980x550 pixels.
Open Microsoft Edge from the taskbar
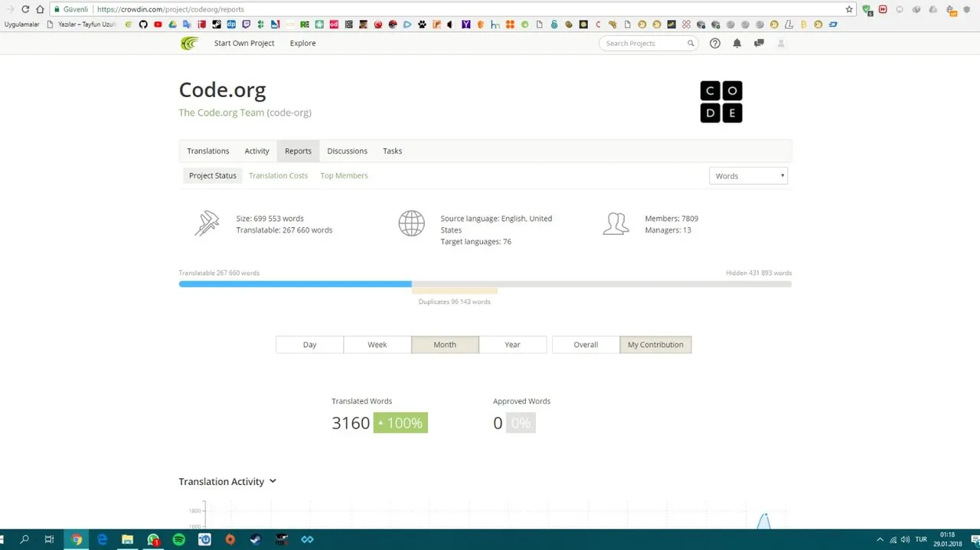point(102,539)
